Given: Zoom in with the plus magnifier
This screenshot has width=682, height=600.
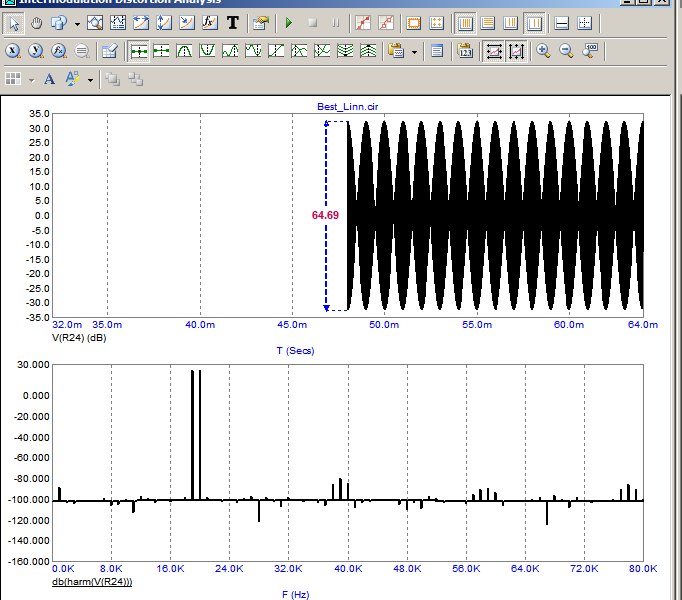Looking at the screenshot, I should click(x=543, y=51).
